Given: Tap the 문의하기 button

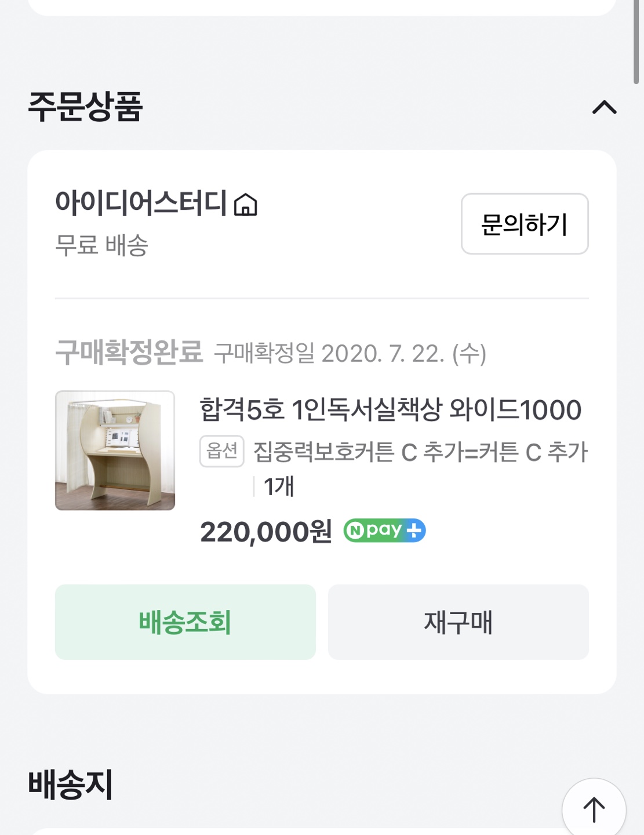Looking at the screenshot, I should pos(525,224).
